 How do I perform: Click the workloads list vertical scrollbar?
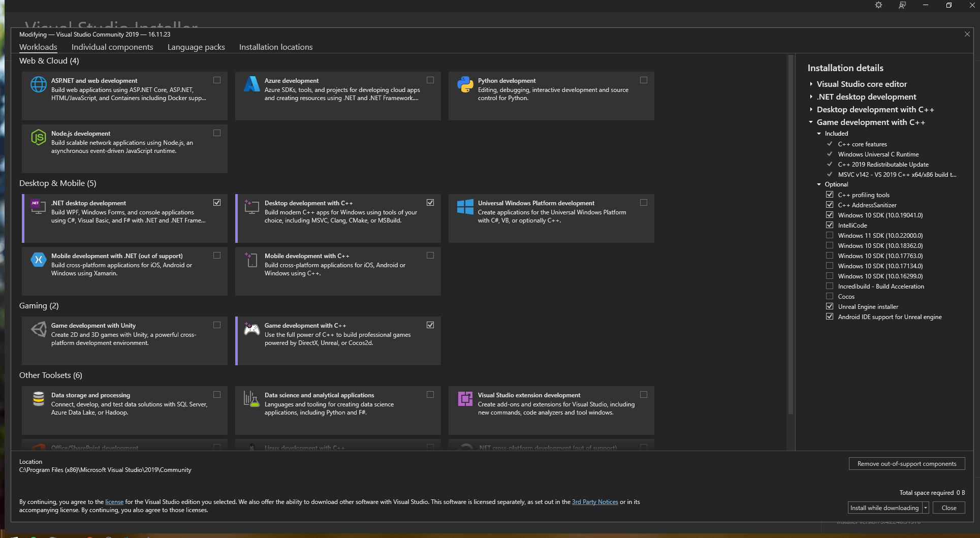pyautogui.click(x=791, y=234)
